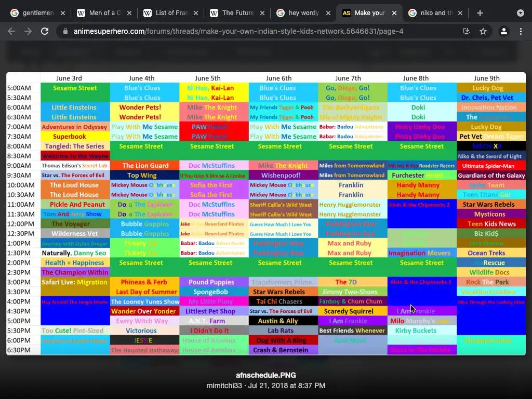Close the 'niko and th' tab
Screen dimensions: 532x399
click(x=460, y=13)
